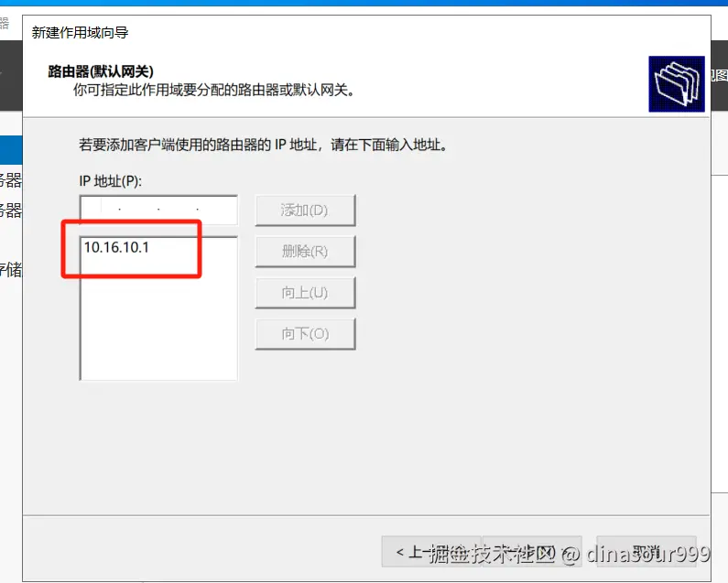Focus the first octet of IP address field
The image size is (728, 583).
(x=100, y=210)
